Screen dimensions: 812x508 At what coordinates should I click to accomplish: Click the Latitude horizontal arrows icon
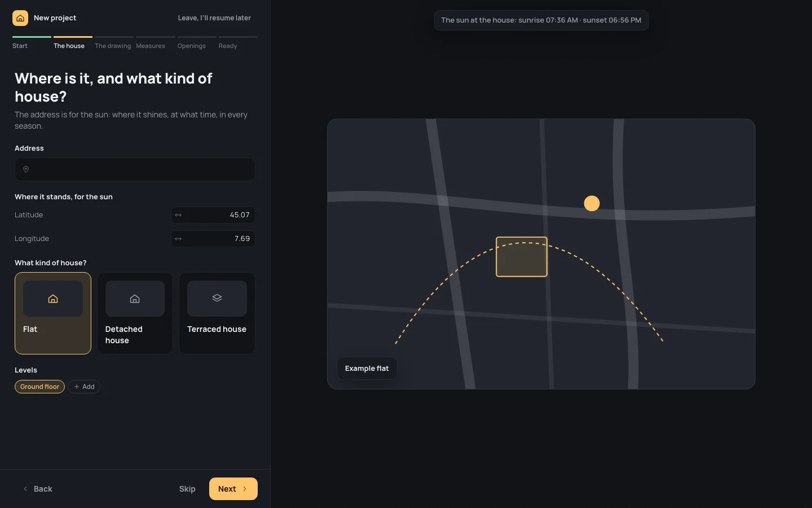[178, 215]
